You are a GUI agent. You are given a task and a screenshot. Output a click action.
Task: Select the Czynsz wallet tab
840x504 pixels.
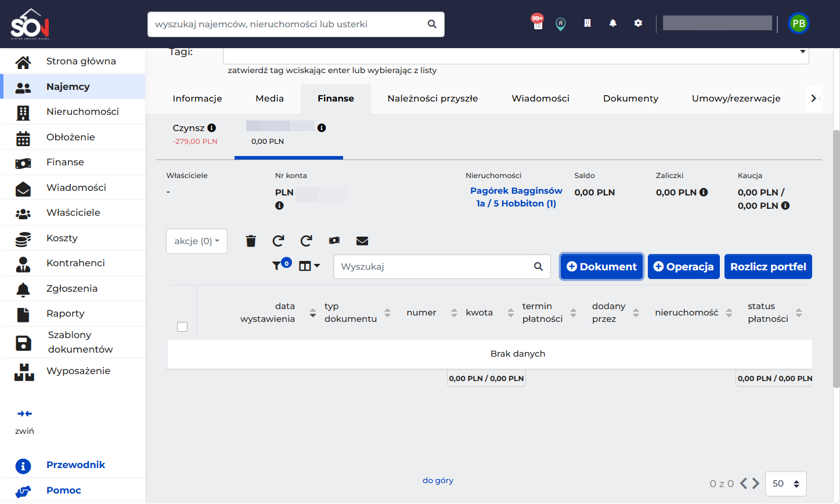[x=195, y=135]
